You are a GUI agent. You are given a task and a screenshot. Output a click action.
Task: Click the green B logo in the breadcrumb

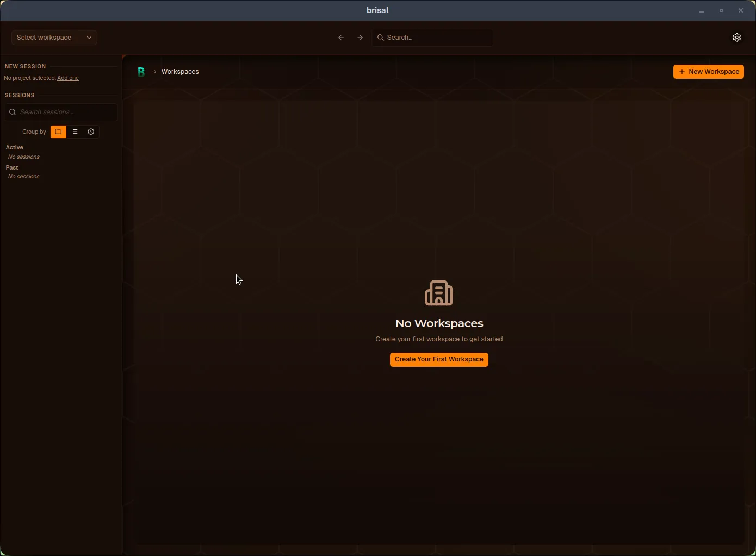(141, 72)
